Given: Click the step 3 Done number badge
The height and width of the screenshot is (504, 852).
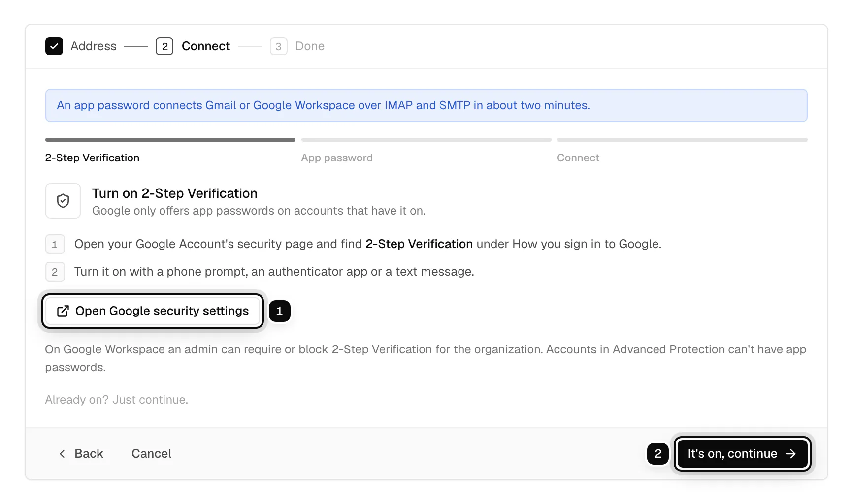Looking at the screenshot, I should (279, 46).
